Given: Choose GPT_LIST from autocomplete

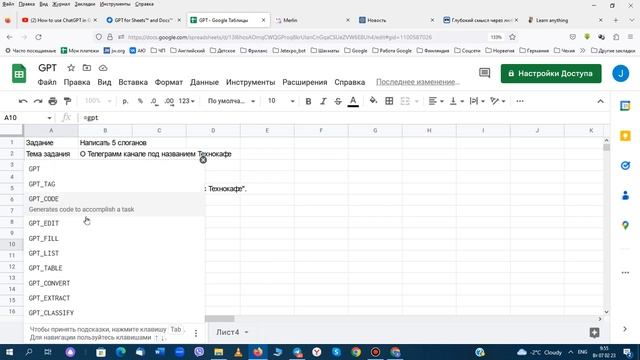Looking at the screenshot, I should click(114, 253).
